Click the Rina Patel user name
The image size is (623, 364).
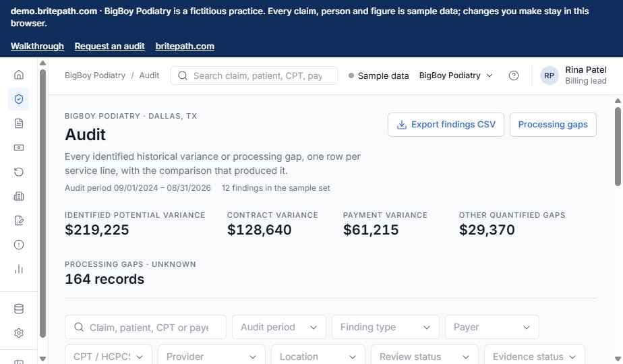[586, 70]
